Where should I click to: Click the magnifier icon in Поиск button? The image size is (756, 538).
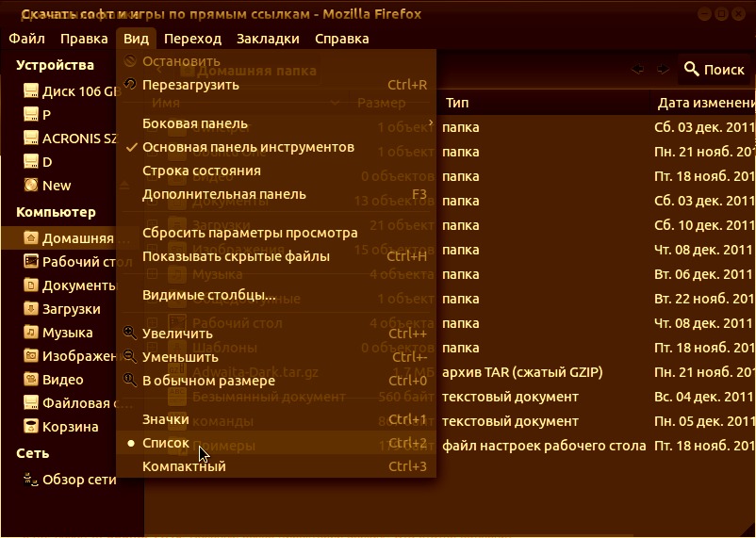[692, 70]
